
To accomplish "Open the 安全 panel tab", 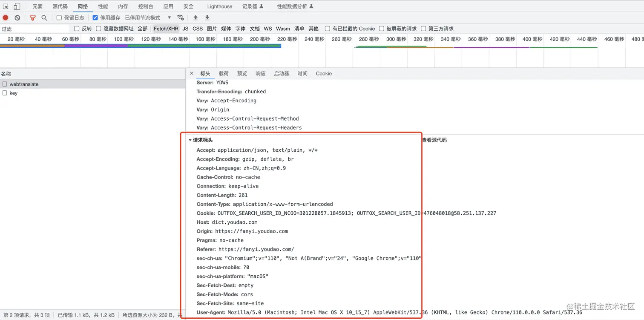I will 188,6.
